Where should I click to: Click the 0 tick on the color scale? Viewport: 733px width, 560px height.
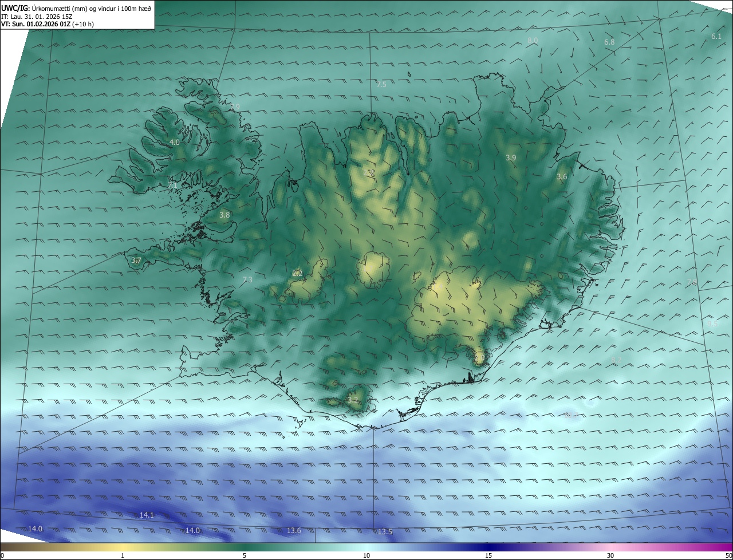pyautogui.click(x=2, y=555)
